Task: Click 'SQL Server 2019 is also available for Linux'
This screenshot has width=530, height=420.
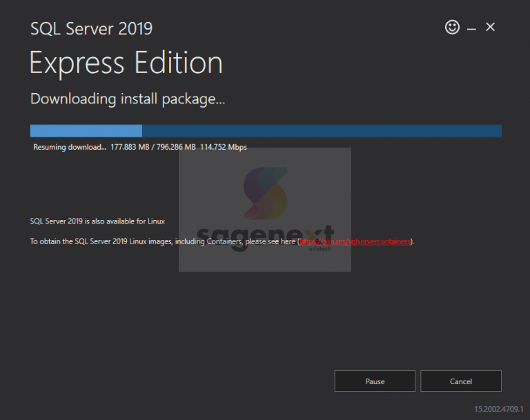Action: 97,221
